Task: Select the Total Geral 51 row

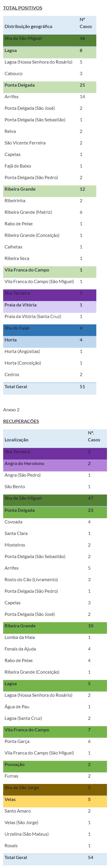Action: (50, 389)
